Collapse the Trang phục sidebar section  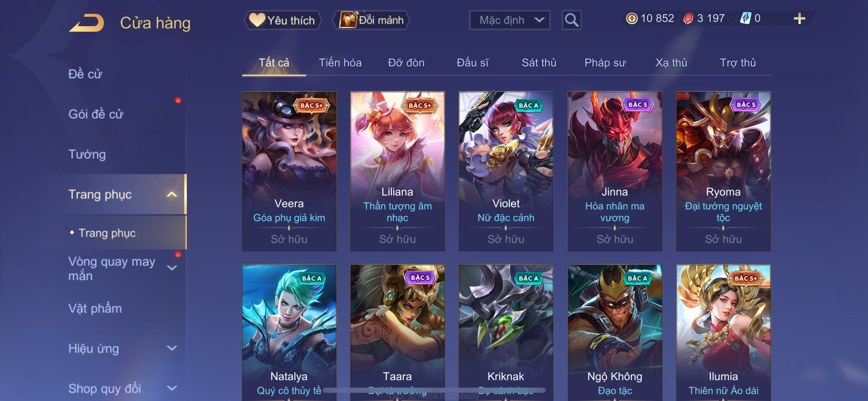click(x=172, y=195)
